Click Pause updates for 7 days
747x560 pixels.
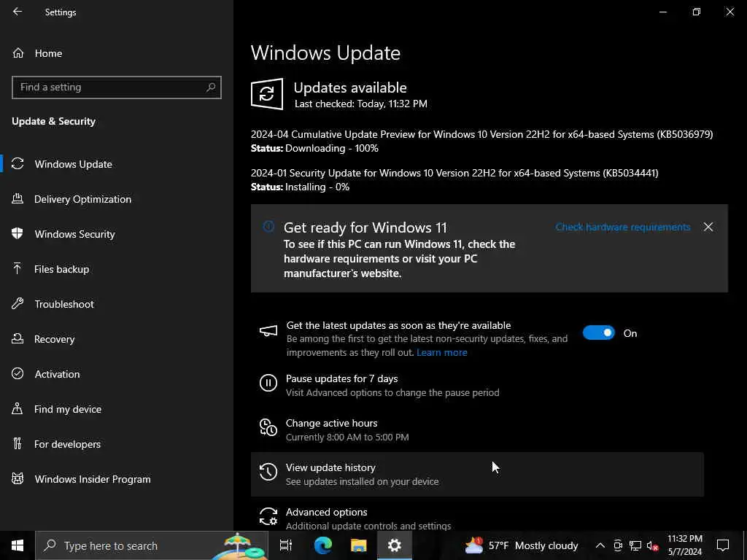(x=477, y=385)
